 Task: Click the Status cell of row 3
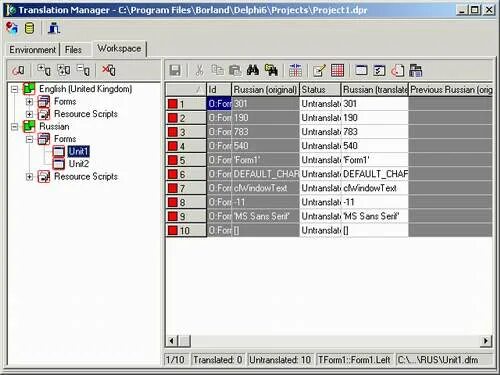click(x=320, y=132)
